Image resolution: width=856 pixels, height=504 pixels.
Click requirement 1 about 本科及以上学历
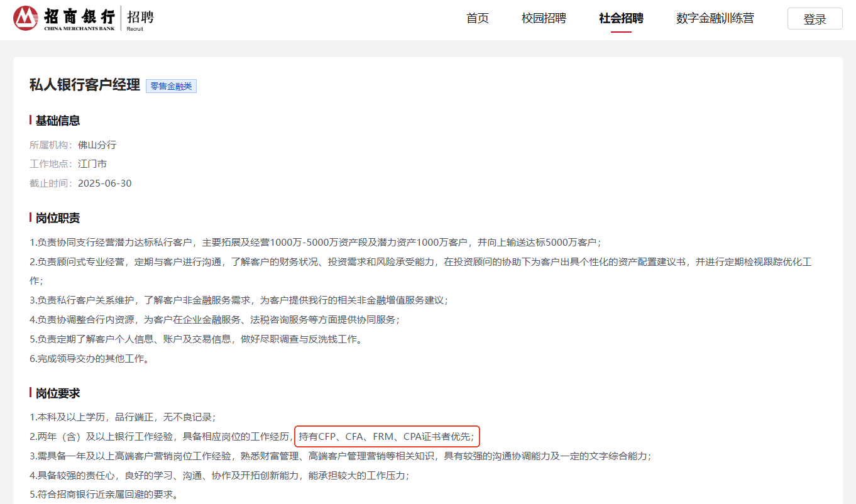coord(123,417)
